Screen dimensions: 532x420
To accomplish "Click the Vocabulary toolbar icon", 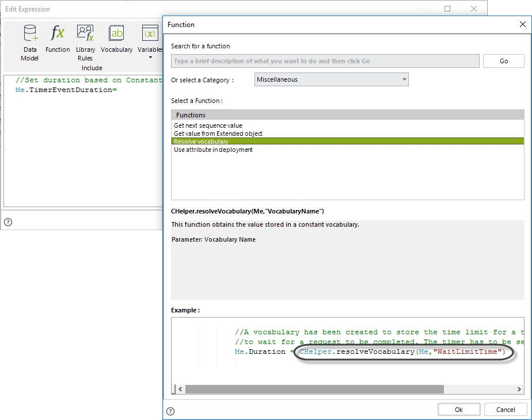I will (117, 39).
